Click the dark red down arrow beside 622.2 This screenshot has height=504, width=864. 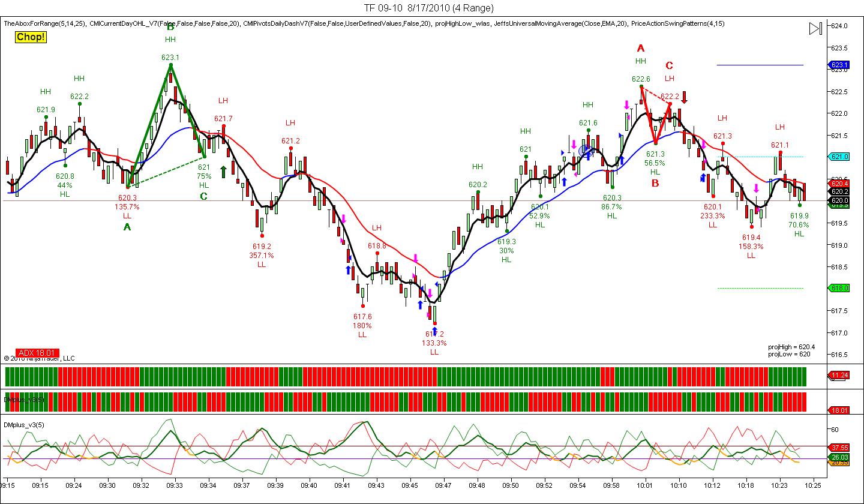[x=684, y=97]
